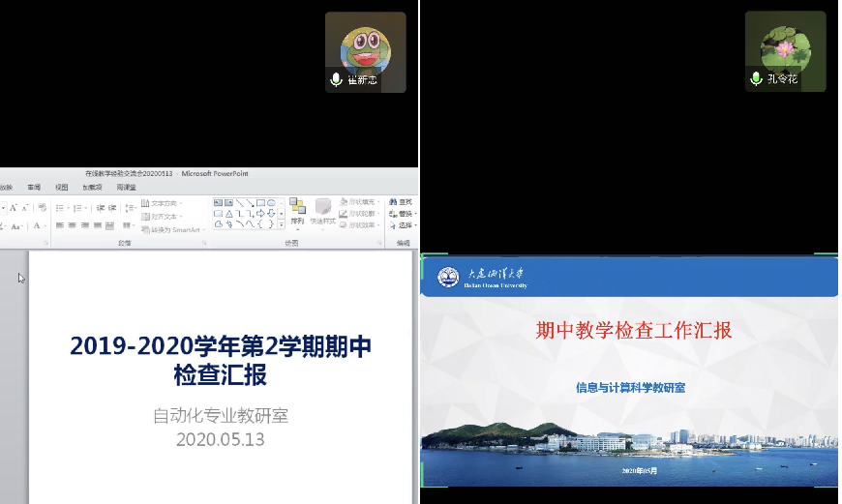The width and height of the screenshot is (842, 504).
Task: Open the font color A picker
Action: tap(37, 226)
